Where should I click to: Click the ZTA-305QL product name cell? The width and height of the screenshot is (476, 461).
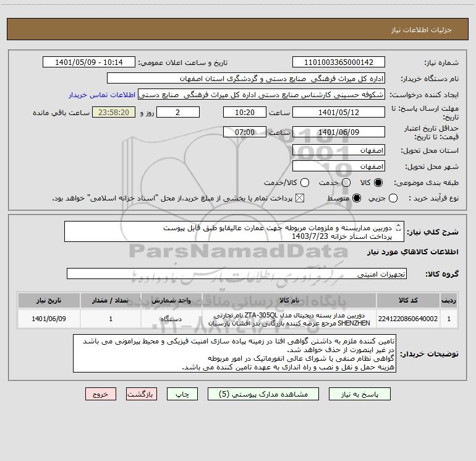coord(289,319)
